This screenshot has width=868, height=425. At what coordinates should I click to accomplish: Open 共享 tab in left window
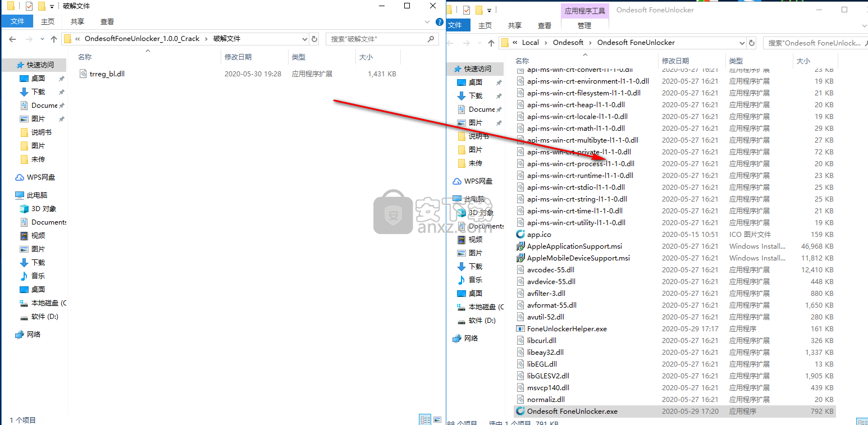[77, 21]
